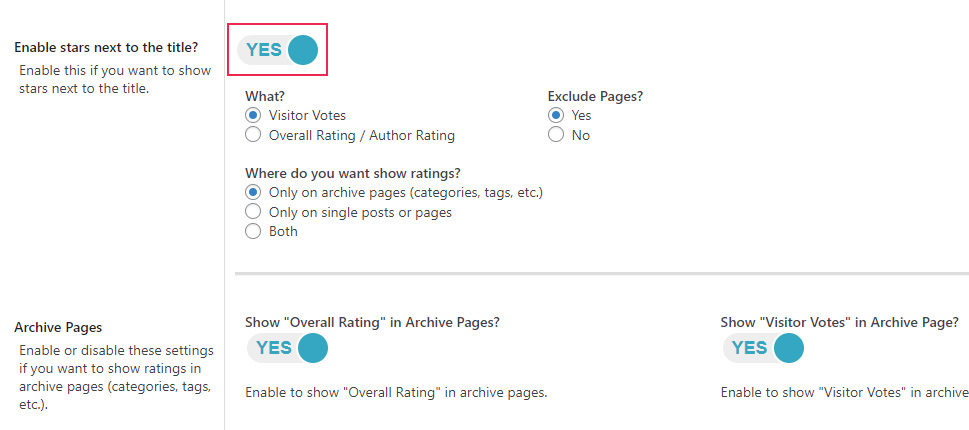Image resolution: width=969 pixels, height=430 pixels.
Task: Select Yes under Exclude Pages
Action: (x=556, y=116)
